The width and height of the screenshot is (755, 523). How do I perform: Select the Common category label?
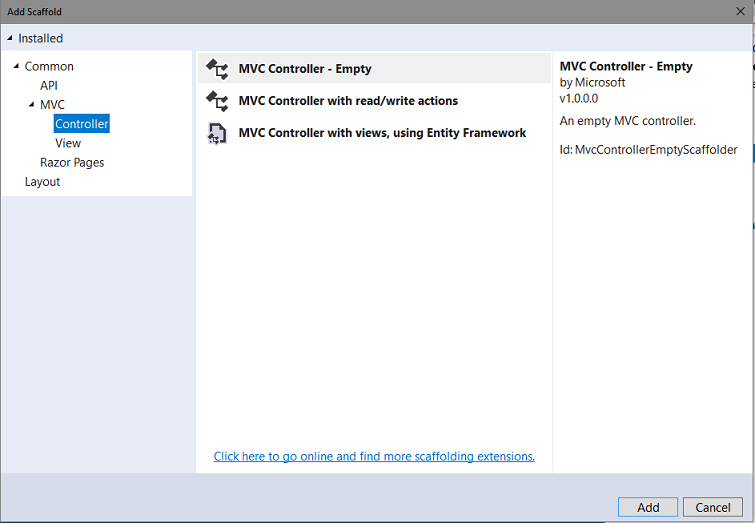click(x=49, y=66)
